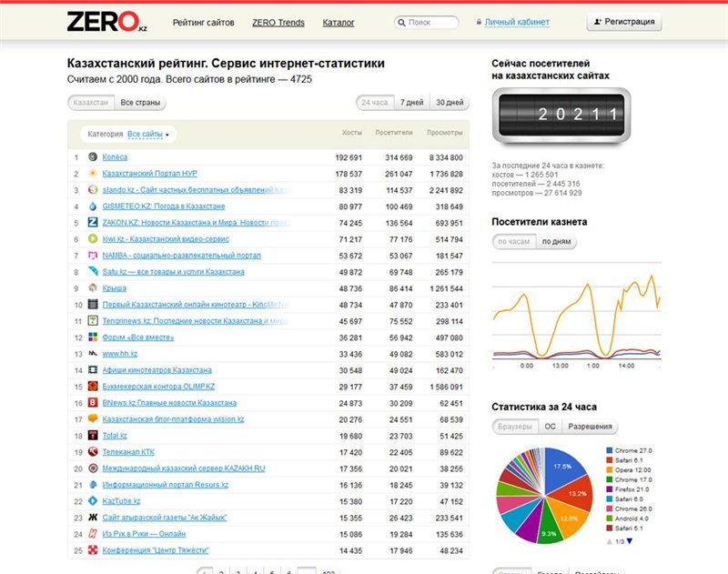Viewport: 728px width, 574px height.
Task: Switch rating to 7 дней
Action: (x=412, y=103)
